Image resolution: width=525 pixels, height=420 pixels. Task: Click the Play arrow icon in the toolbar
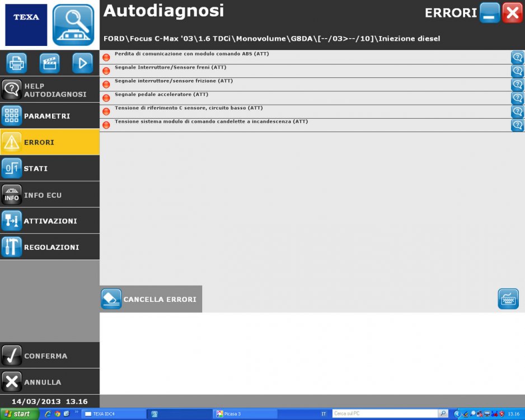point(82,63)
